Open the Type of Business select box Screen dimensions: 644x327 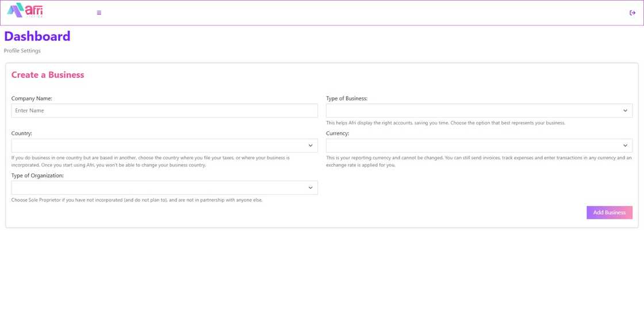click(471, 111)
